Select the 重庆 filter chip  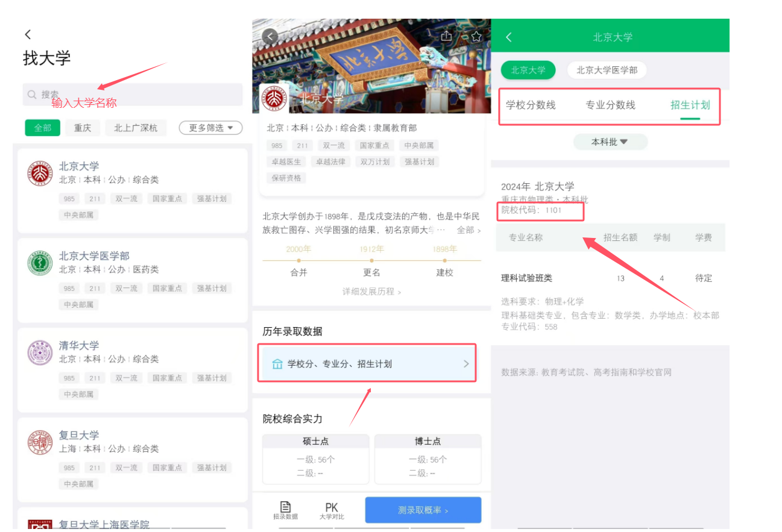[x=83, y=128]
